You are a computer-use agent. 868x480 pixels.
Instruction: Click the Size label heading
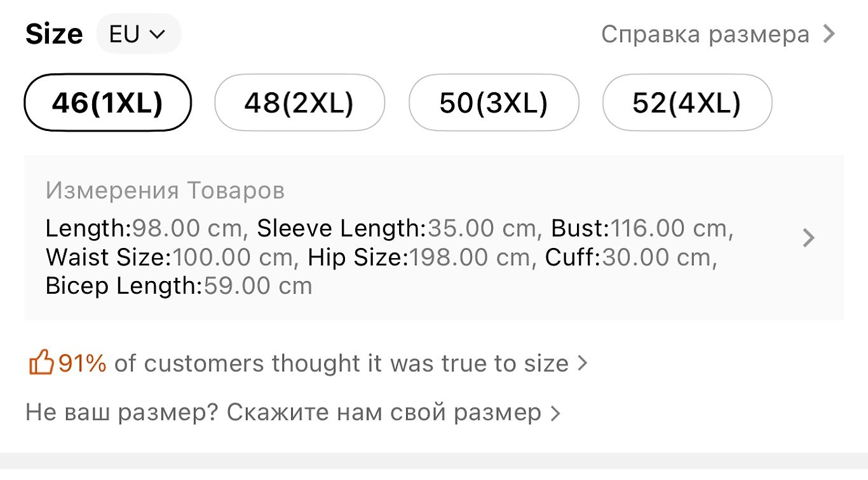54,34
